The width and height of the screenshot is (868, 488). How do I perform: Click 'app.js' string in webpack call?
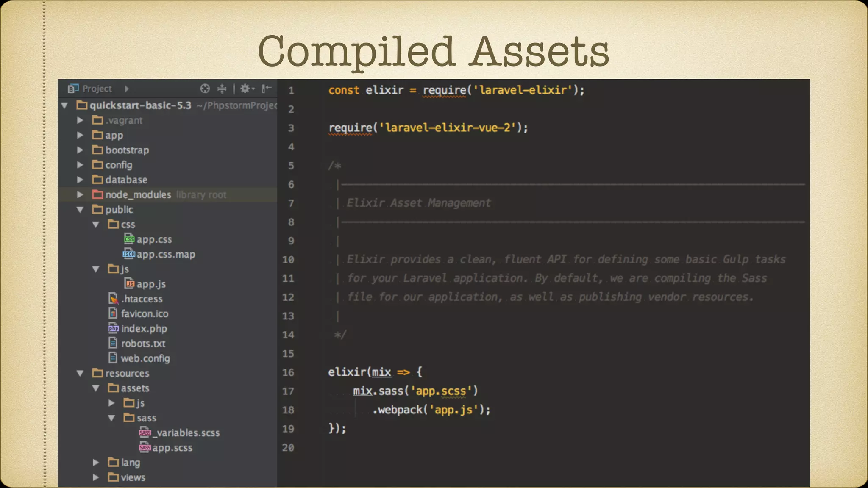[454, 410]
